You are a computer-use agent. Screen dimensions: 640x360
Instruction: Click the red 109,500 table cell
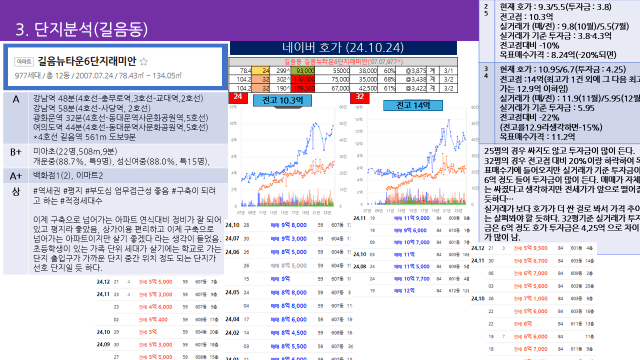[303, 88]
